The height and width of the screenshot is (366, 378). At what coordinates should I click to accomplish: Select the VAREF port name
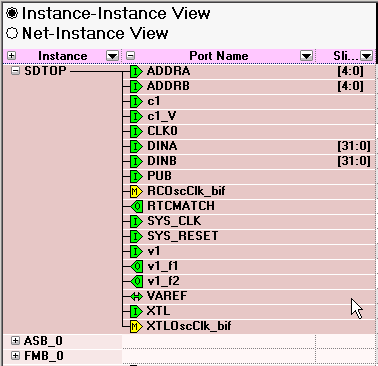click(167, 296)
